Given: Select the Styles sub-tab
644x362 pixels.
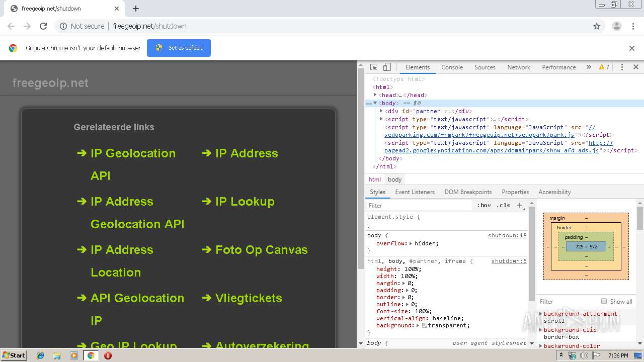Looking at the screenshot, I should pyautogui.click(x=377, y=192).
